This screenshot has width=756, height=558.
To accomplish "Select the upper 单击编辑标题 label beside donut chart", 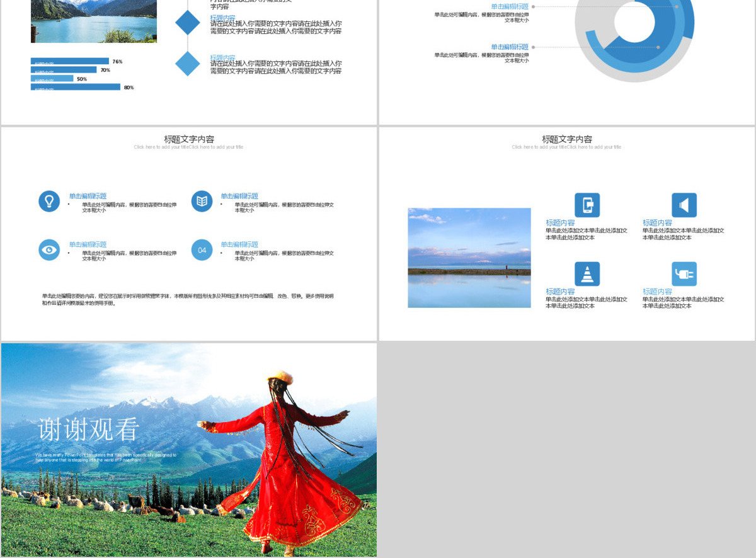I will pos(510,6).
